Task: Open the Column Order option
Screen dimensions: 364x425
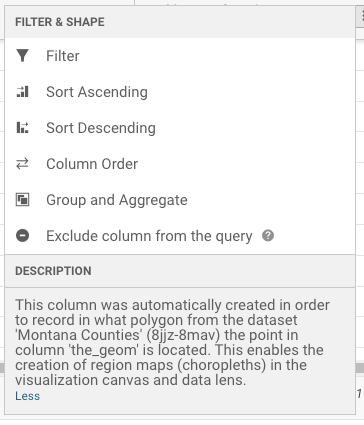Action: 180,164
